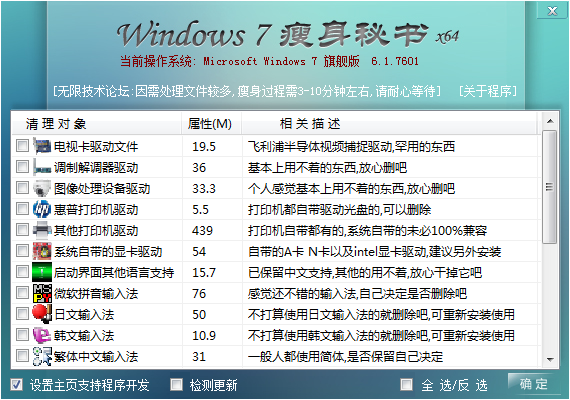The image size is (570, 400).
Task: Select the 电视卡驱动文件 row label
Action: pyautogui.click(x=96, y=147)
